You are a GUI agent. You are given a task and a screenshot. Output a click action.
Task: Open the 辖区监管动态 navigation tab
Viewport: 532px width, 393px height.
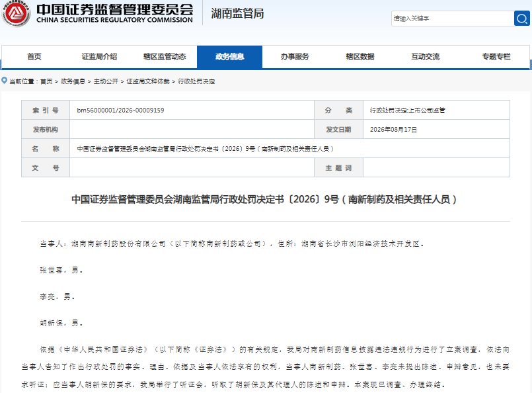point(165,57)
